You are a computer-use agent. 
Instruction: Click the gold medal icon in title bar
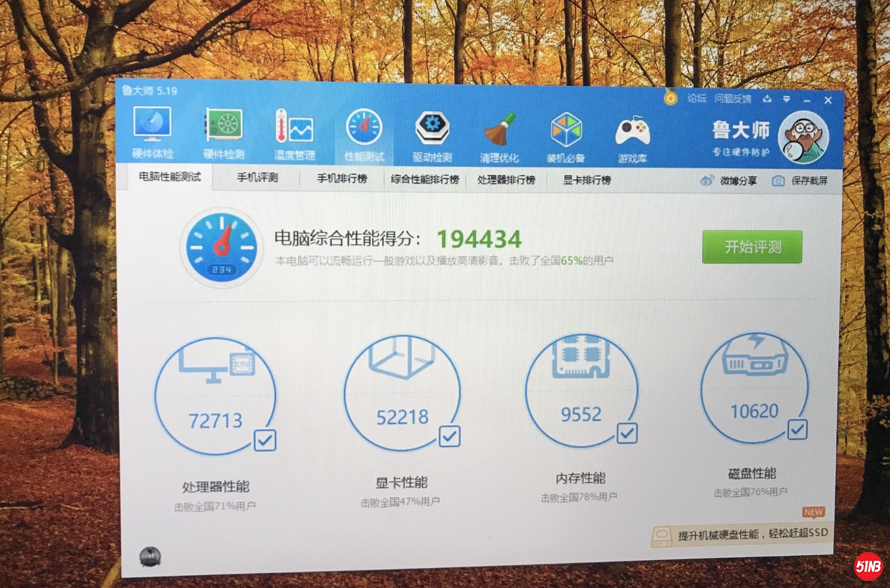[670, 98]
